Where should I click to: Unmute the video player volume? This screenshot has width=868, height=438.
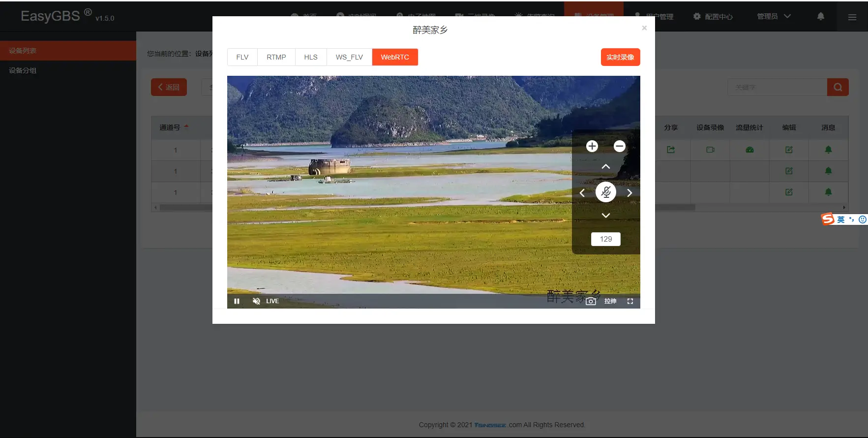coord(256,301)
